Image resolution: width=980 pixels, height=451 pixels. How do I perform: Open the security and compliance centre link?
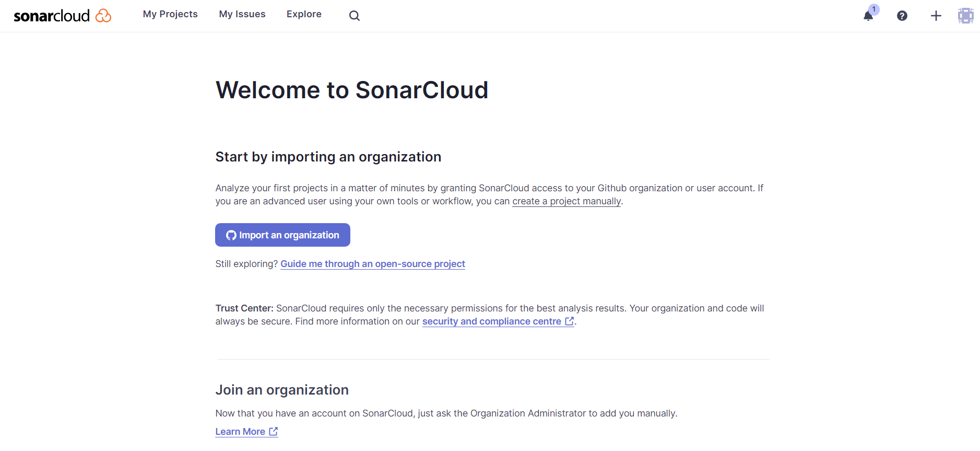[498, 321]
